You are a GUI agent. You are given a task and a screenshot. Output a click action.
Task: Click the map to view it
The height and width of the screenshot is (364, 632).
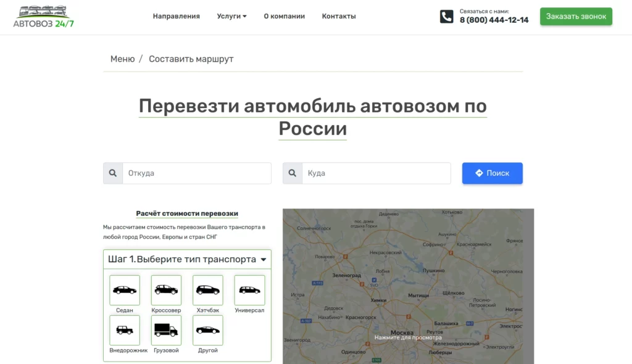click(x=408, y=286)
